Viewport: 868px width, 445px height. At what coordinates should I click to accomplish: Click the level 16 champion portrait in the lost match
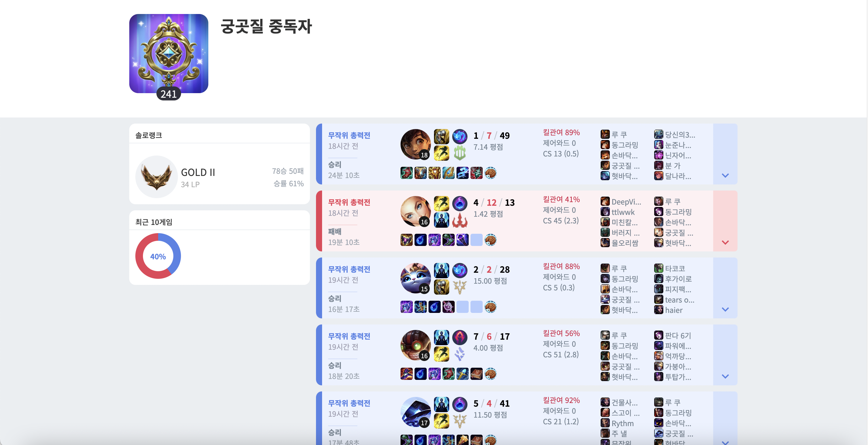point(415,211)
